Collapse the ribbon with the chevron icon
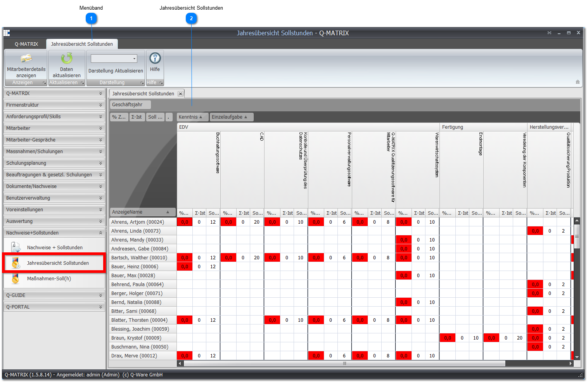The image size is (588, 383). click(578, 82)
